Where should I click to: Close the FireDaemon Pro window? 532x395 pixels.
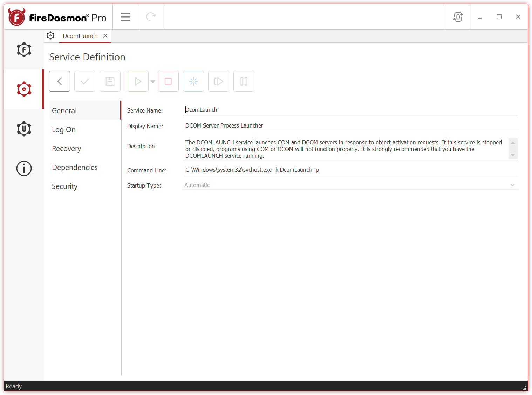click(518, 17)
